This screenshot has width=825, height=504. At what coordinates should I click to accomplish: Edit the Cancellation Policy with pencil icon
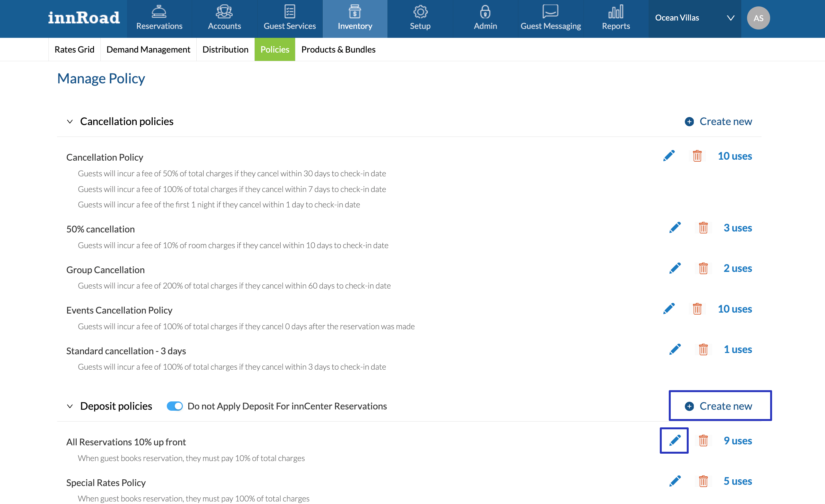(669, 156)
